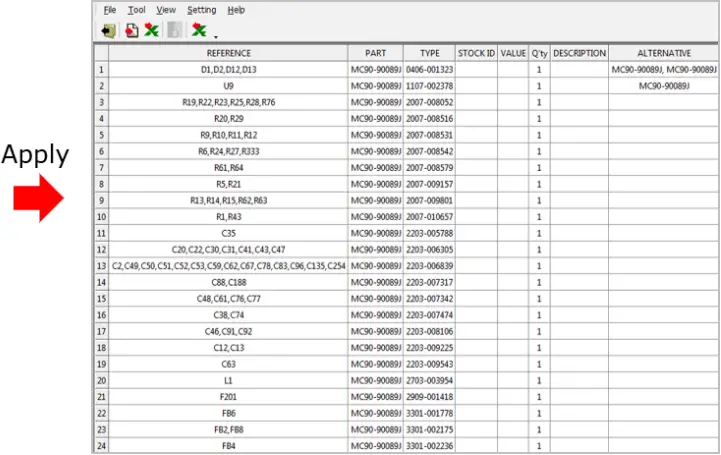721x455 pixels.
Task: Click the Q'ty column header
Action: click(539, 53)
